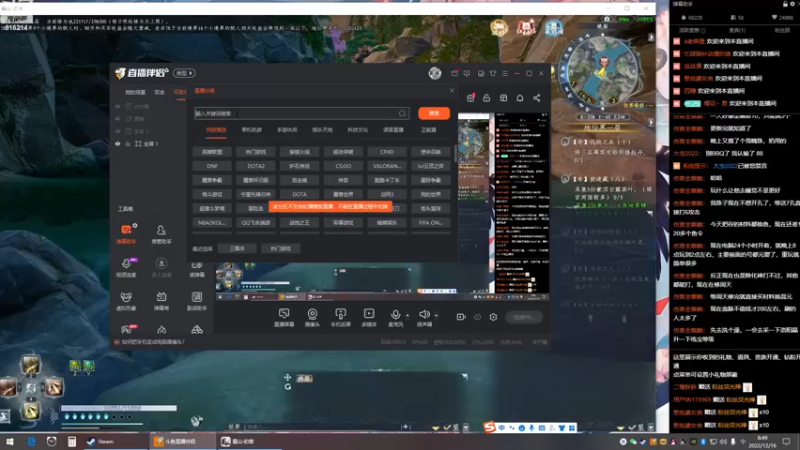Image resolution: width=800 pixels, height=450 pixels.
Task: Switch to the 语音直播 category tab
Action: click(x=393, y=130)
